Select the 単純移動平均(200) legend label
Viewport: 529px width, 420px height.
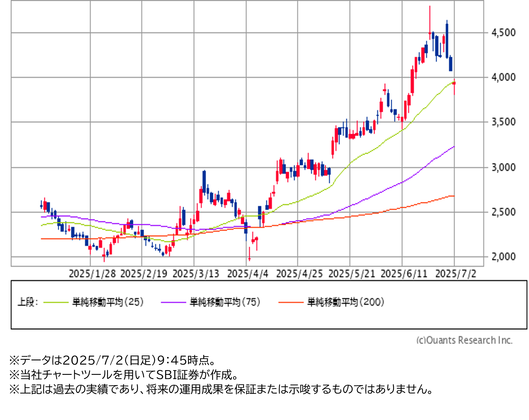click(346, 302)
